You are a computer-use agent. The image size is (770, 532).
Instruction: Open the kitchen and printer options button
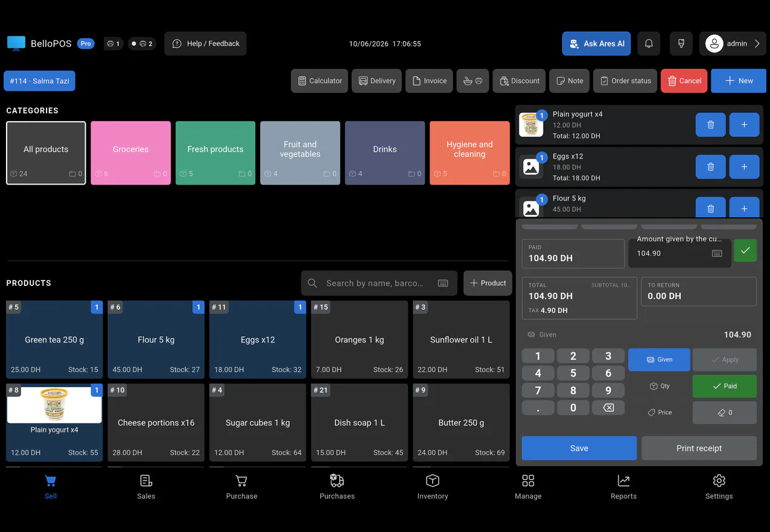pyautogui.click(x=472, y=81)
